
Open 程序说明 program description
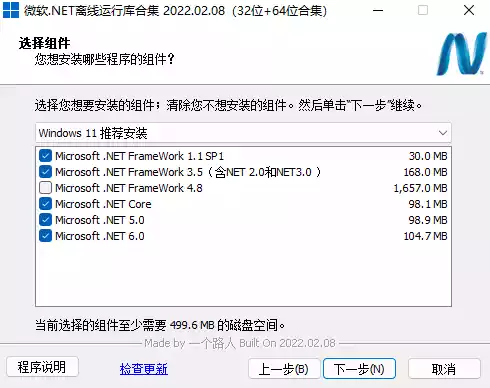(42, 367)
